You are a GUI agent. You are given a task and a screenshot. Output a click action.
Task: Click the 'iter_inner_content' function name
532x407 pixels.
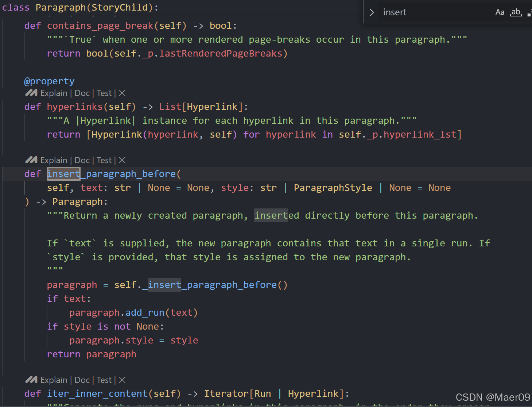click(97, 394)
